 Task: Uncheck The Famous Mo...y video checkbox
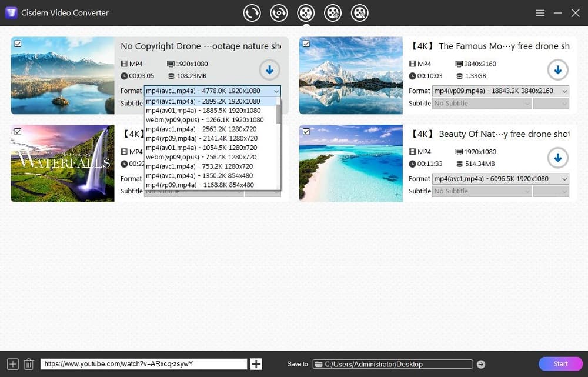pos(306,44)
